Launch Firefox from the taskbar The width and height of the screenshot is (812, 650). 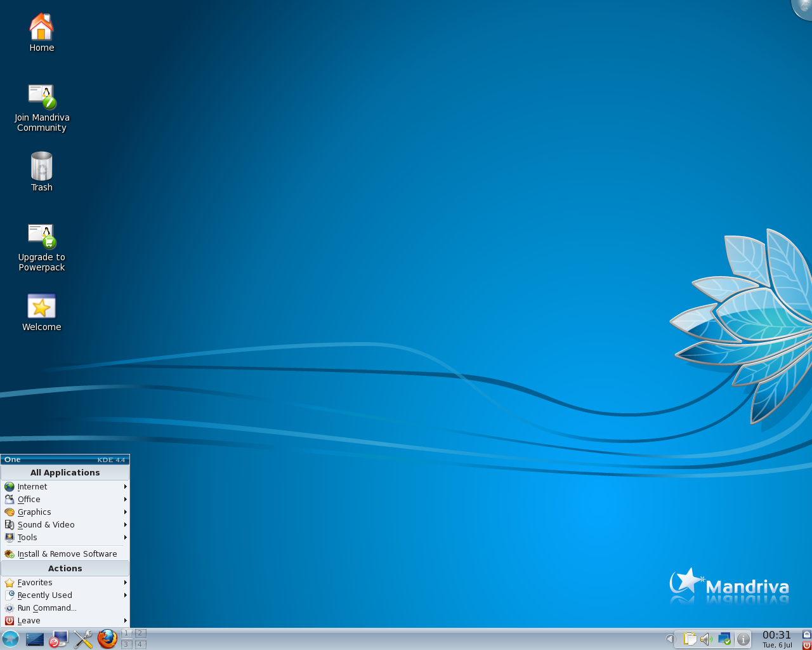pyautogui.click(x=108, y=639)
